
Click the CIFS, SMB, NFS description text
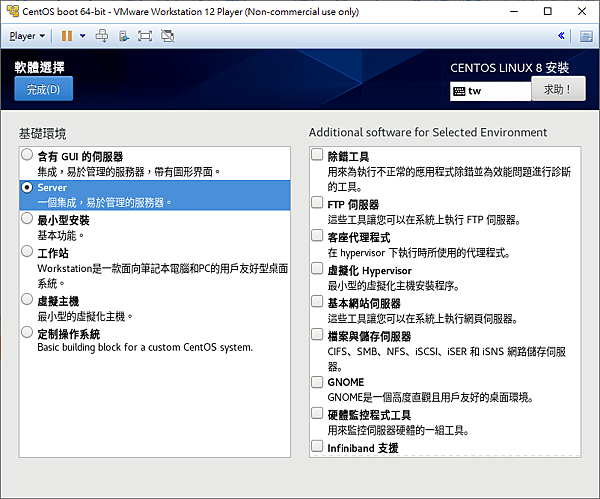click(x=447, y=359)
